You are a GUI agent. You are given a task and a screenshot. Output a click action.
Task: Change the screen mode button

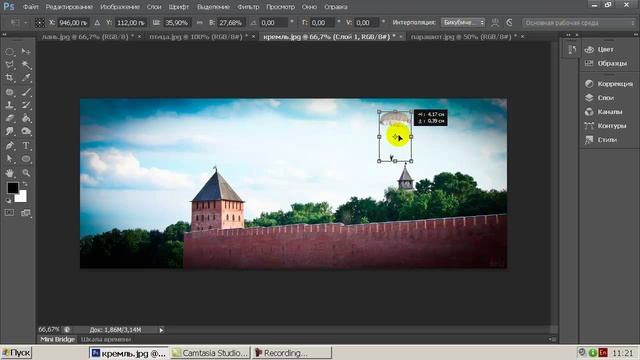tap(26, 213)
